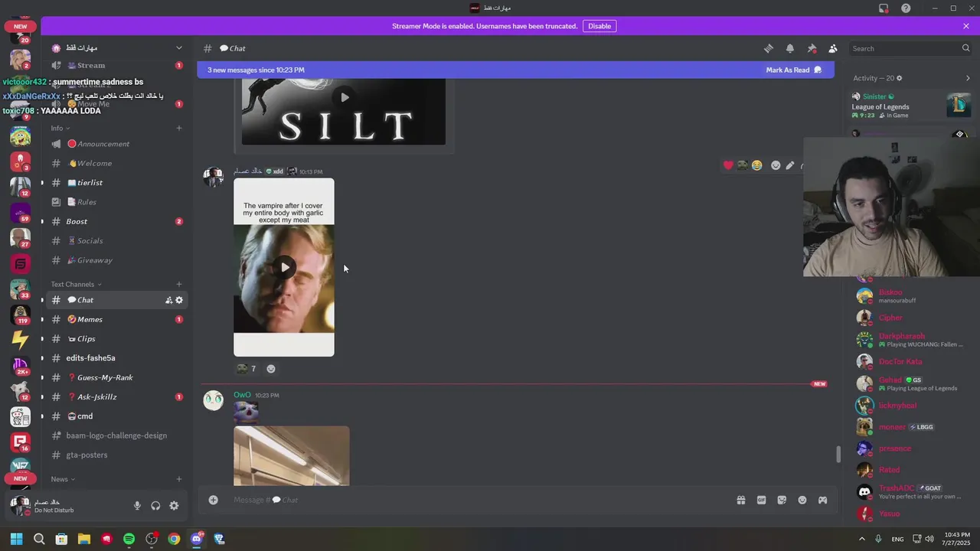Open notification settings bell icon
The width and height of the screenshot is (980, 551).
[790, 48]
